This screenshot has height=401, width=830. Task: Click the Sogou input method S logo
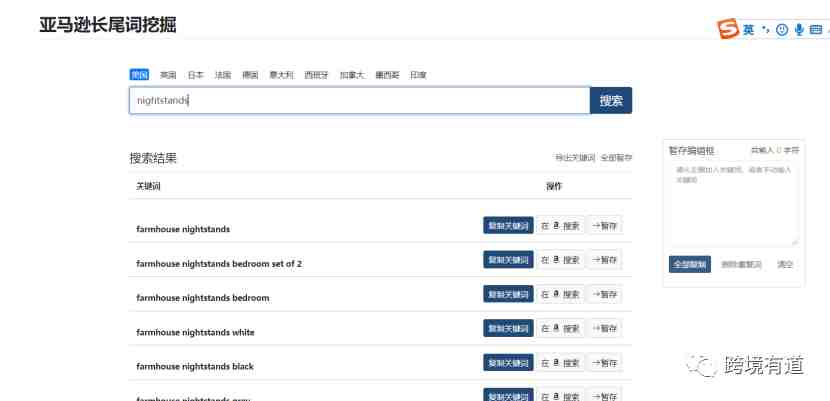pos(728,29)
